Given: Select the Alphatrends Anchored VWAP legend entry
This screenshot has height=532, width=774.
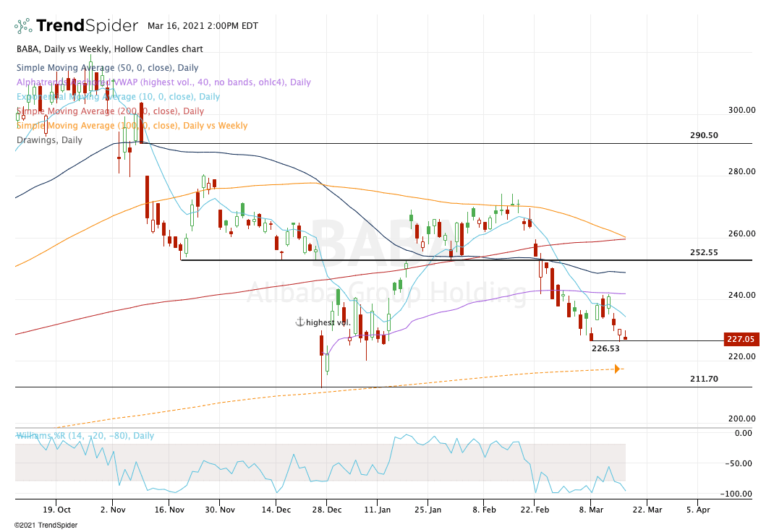Looking at the screenshot, I should coord(164,82).
